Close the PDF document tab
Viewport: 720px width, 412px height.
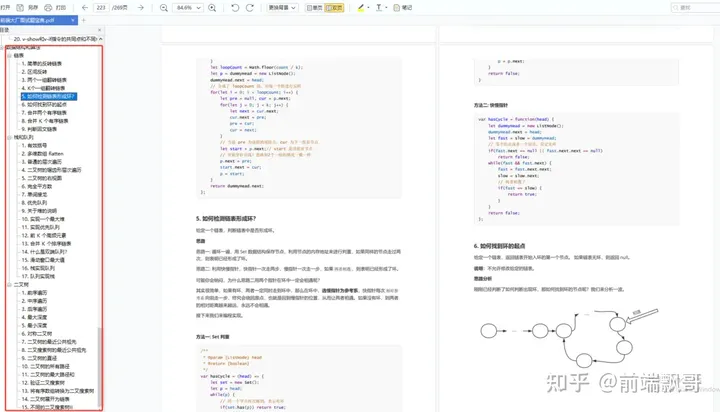coord(73,20)
